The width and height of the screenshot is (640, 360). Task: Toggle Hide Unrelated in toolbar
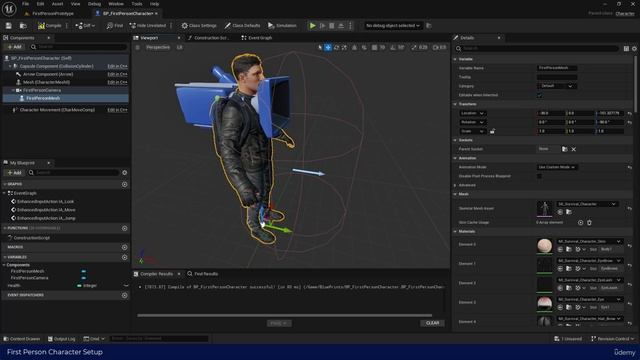(148, 26)
